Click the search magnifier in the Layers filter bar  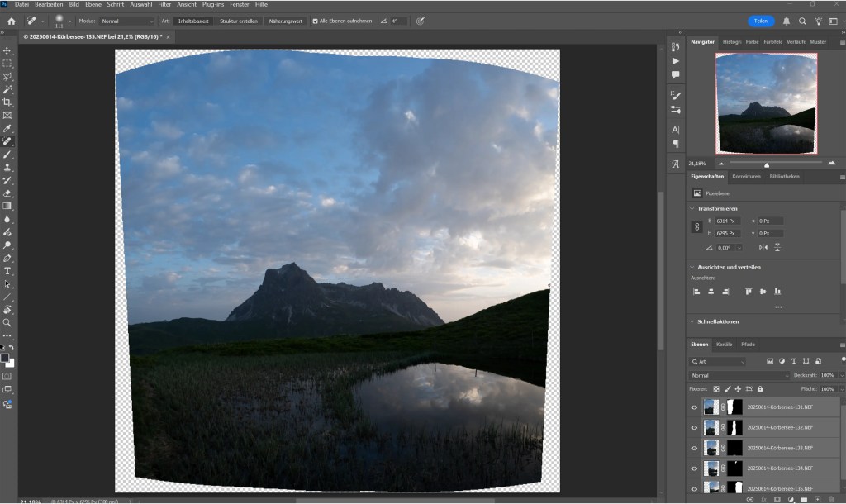click(694, 361)
